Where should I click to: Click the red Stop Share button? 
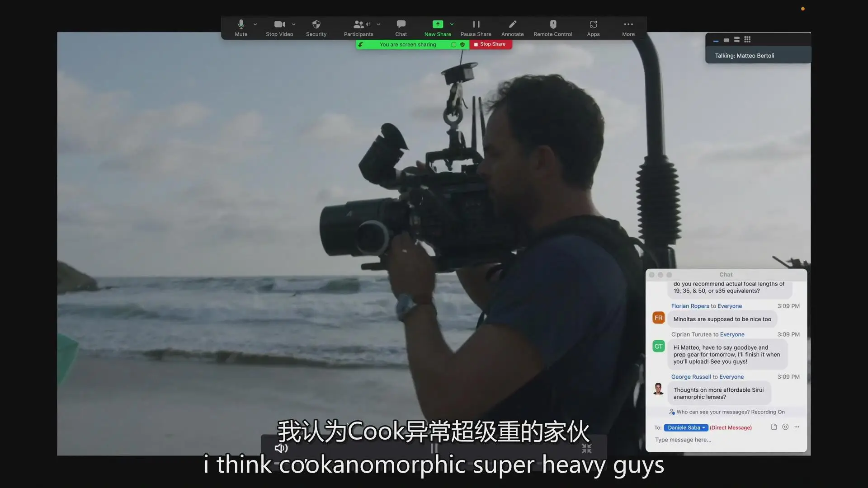coord(490,44)
